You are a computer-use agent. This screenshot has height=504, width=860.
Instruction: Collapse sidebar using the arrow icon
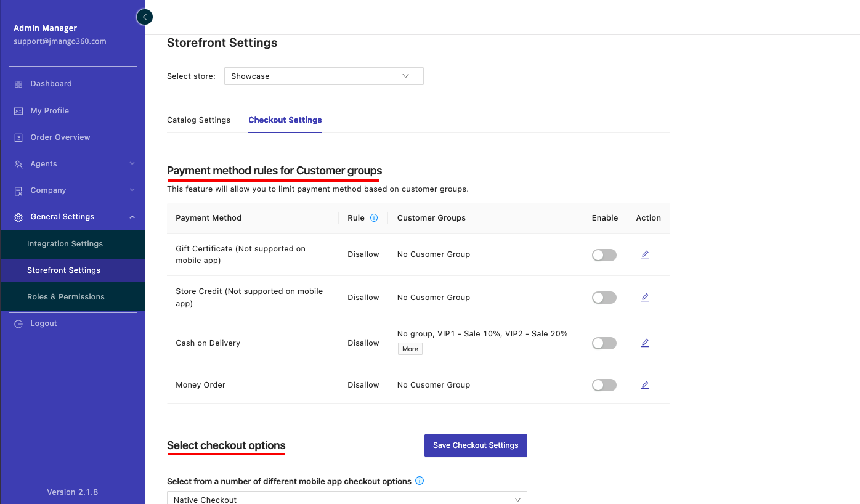pos(144,17)
